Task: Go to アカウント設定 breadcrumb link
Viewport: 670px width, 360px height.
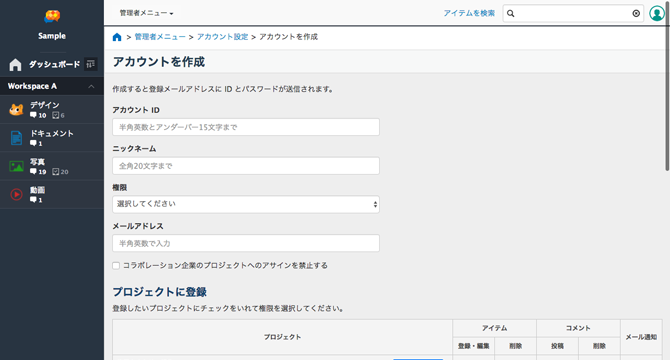Action: (x=222, y=37)
